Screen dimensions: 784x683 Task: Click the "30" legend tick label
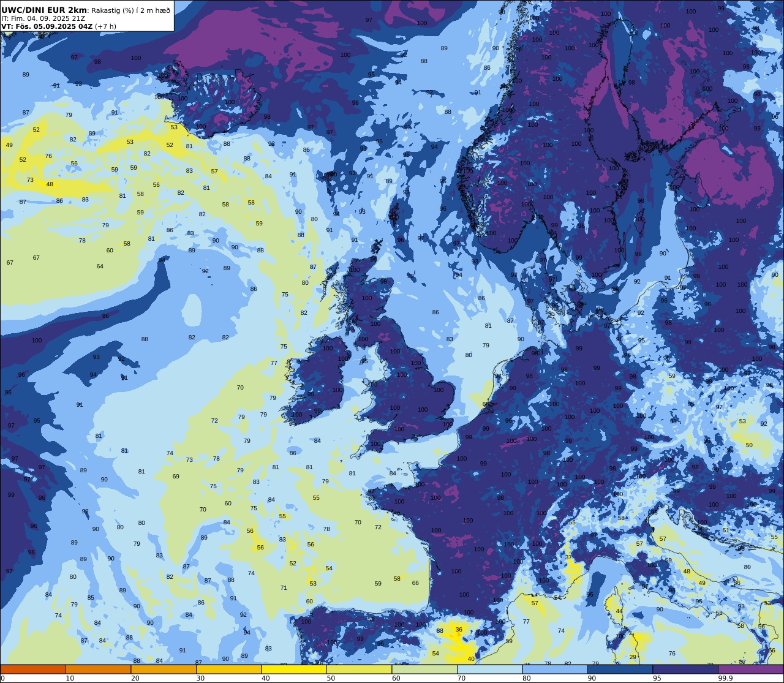[200, 678]
